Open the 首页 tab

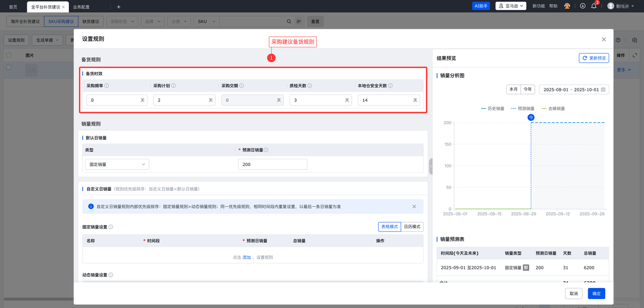pos(13,7)
